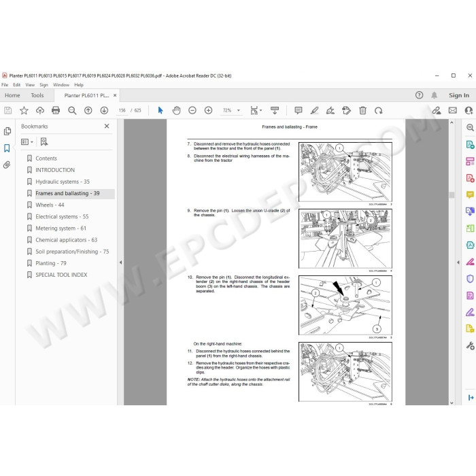Open the View menu

[30, 85]
